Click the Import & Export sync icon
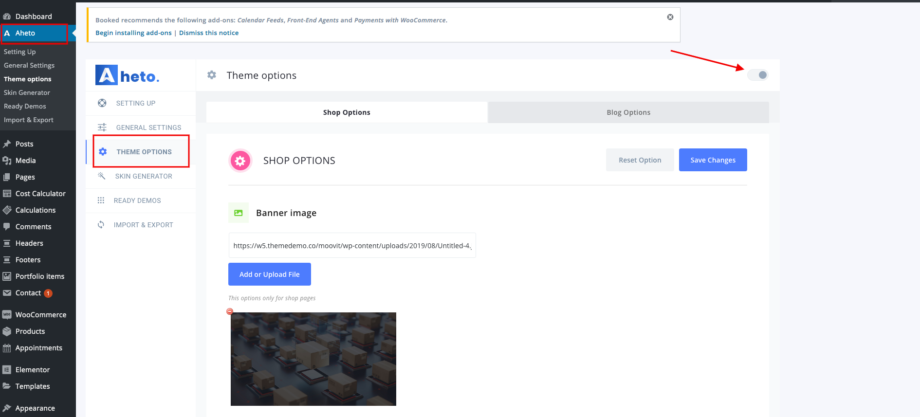 tap(101, 225)
